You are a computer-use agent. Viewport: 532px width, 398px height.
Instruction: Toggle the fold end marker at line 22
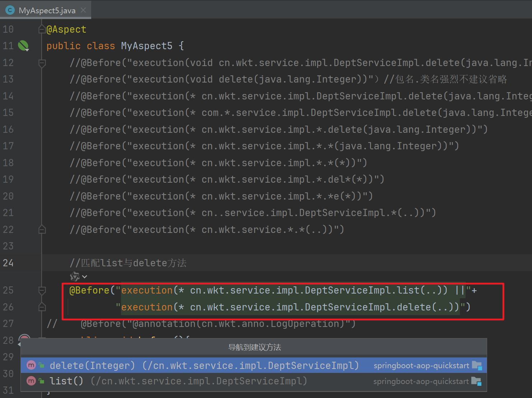(42, 229)
